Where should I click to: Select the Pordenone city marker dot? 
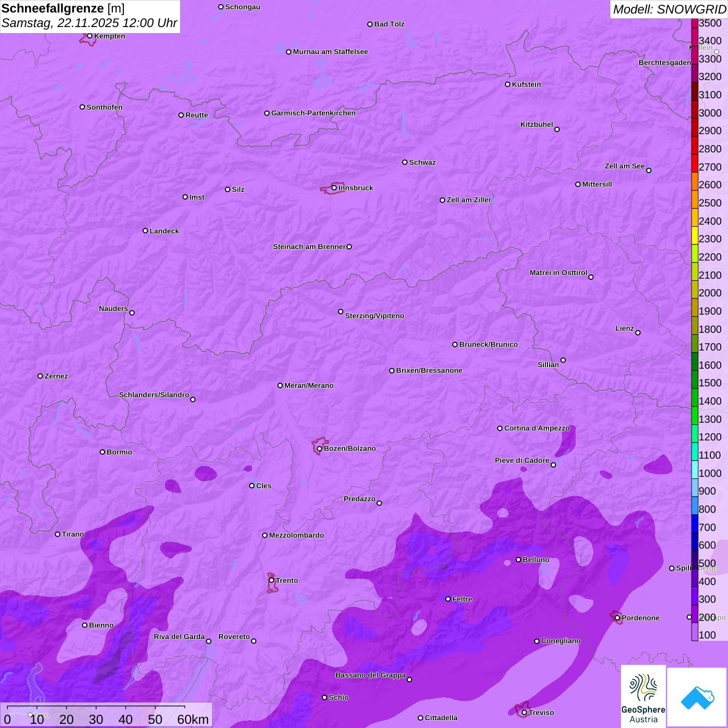click(617, 618)
